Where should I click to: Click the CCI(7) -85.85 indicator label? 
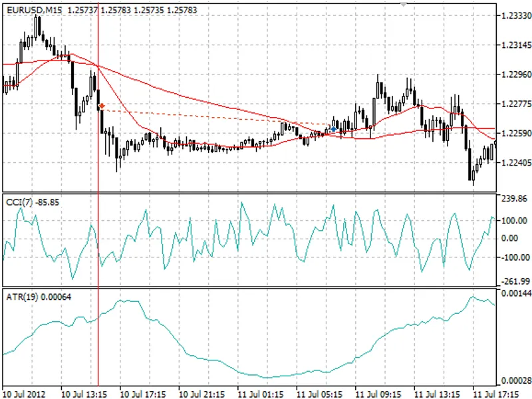(33, 203)
